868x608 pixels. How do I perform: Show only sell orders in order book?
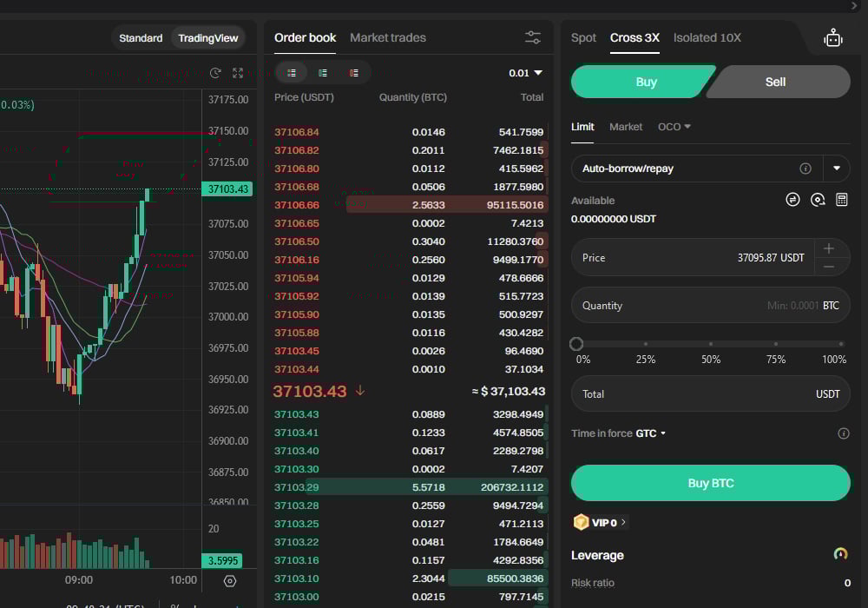[354, 73]
